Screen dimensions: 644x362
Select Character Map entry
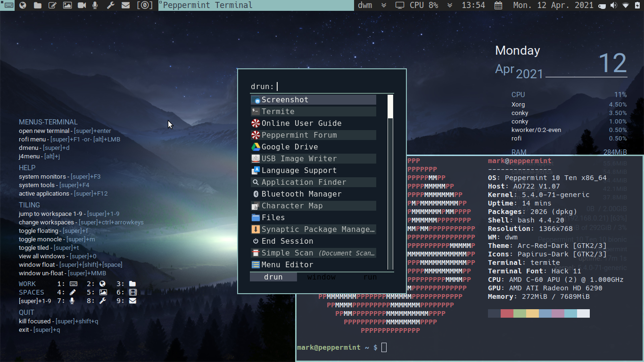(x=314, y=206)
